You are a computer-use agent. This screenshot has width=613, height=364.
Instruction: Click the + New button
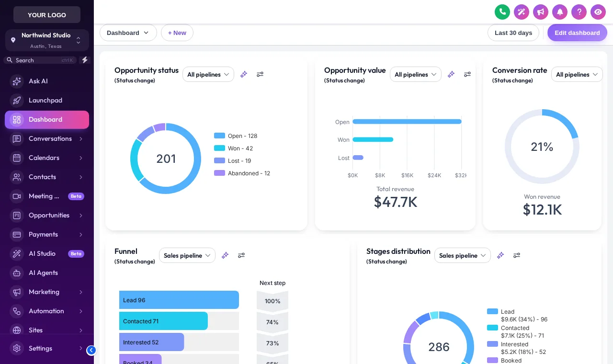pyautogui.click(x=177, y=33)
